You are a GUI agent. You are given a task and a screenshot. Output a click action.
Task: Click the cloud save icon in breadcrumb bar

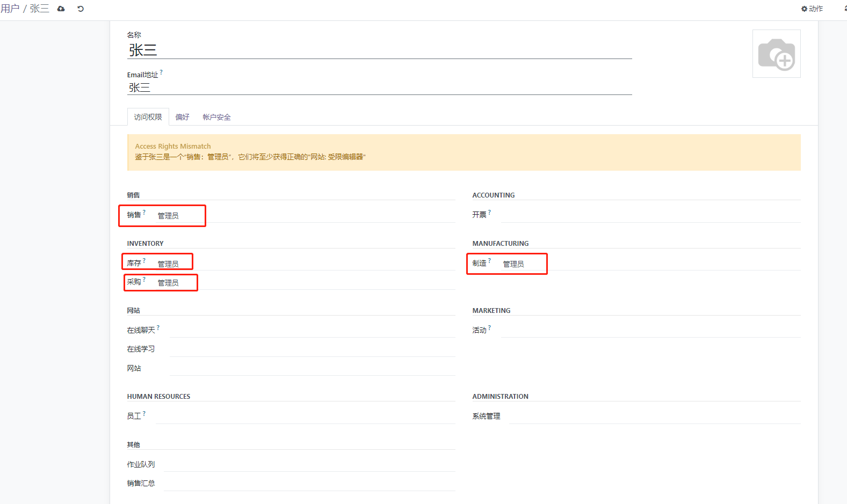tap(61, 9)
